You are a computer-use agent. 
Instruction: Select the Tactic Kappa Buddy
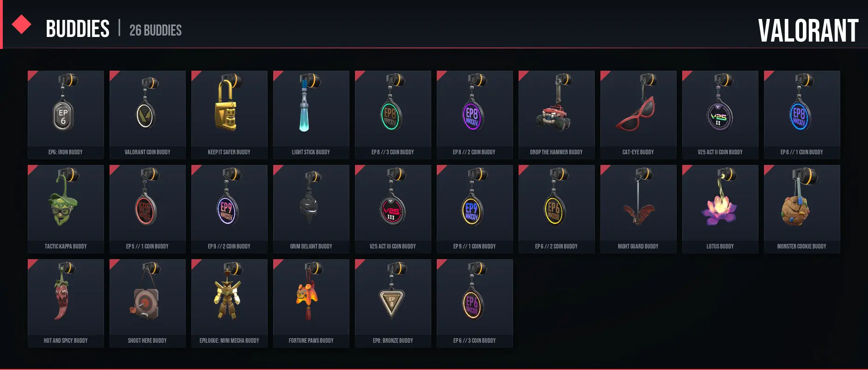(x=66, y=209)
